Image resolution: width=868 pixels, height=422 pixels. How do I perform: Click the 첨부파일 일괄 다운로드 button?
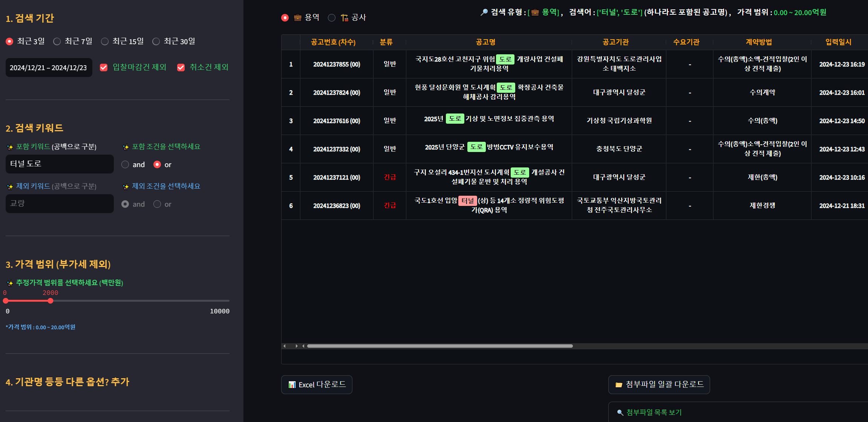coord(659,385)
